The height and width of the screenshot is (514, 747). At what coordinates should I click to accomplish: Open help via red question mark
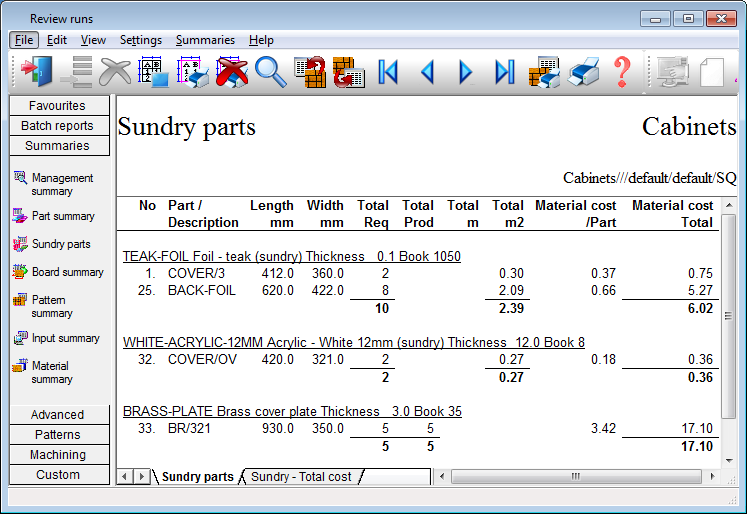point(622,72)
